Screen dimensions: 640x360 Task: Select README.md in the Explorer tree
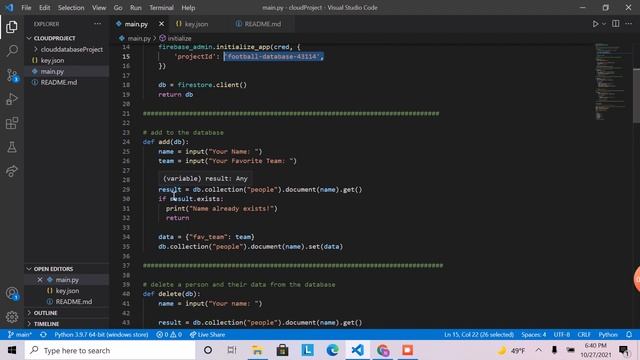(x=58, y=82)
